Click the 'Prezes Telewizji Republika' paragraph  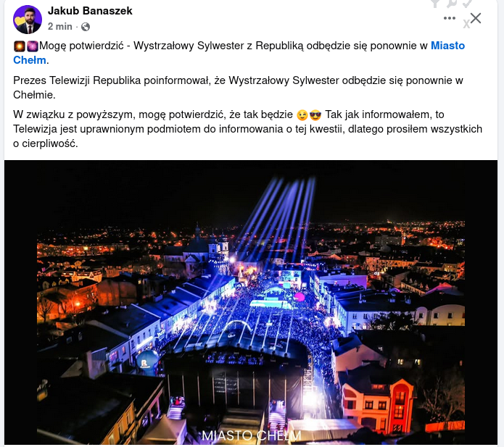coord(238,88)
